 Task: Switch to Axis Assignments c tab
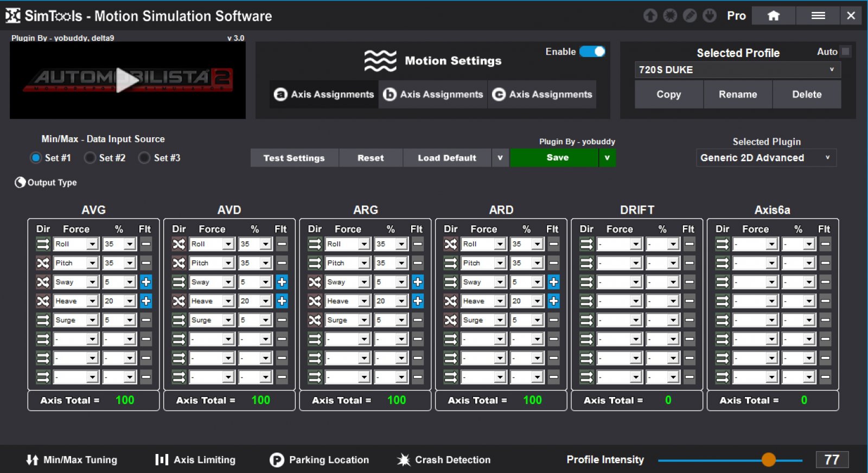[x=542, y=94]
